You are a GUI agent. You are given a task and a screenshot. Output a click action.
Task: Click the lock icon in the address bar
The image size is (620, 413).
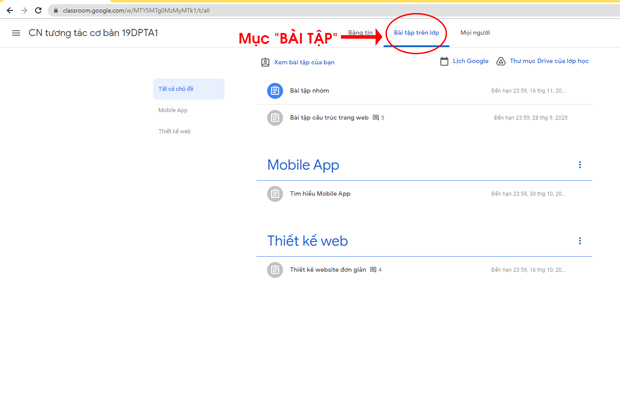[56, 11]
